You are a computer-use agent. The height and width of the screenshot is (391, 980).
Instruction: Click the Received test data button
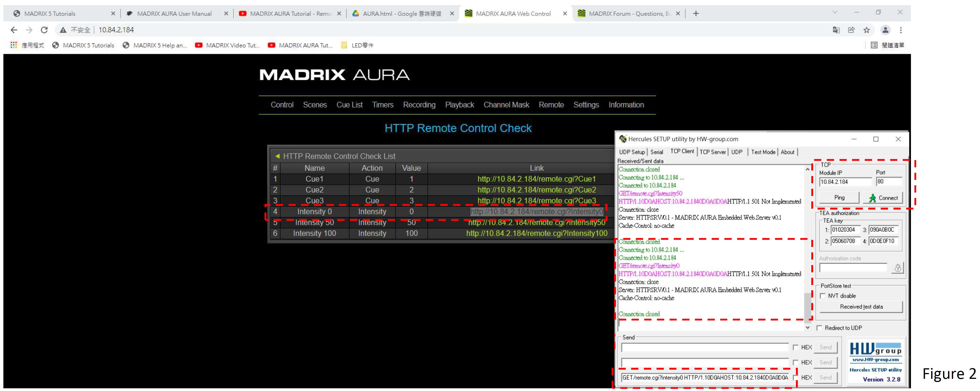pos(861,307)
